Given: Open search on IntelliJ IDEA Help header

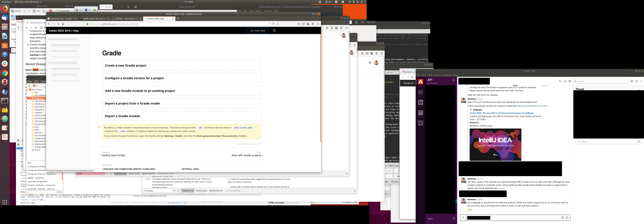Looking at the screenshot, I should point(274,30).
